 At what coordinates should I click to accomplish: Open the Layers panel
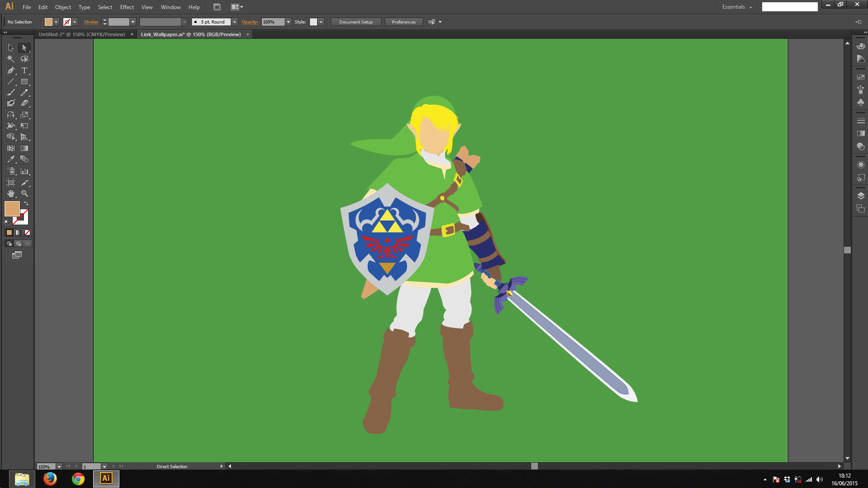coord(861,196)
